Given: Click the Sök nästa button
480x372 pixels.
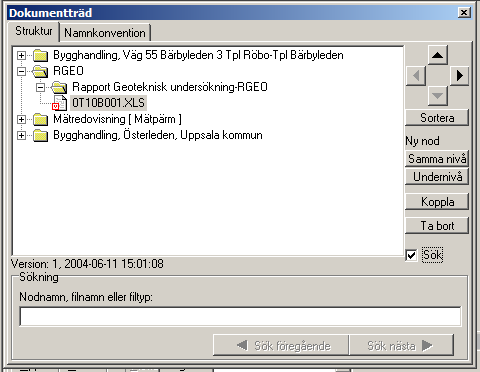Looking at the screenshot, I should pyautogui.click(x=401, y=346).
